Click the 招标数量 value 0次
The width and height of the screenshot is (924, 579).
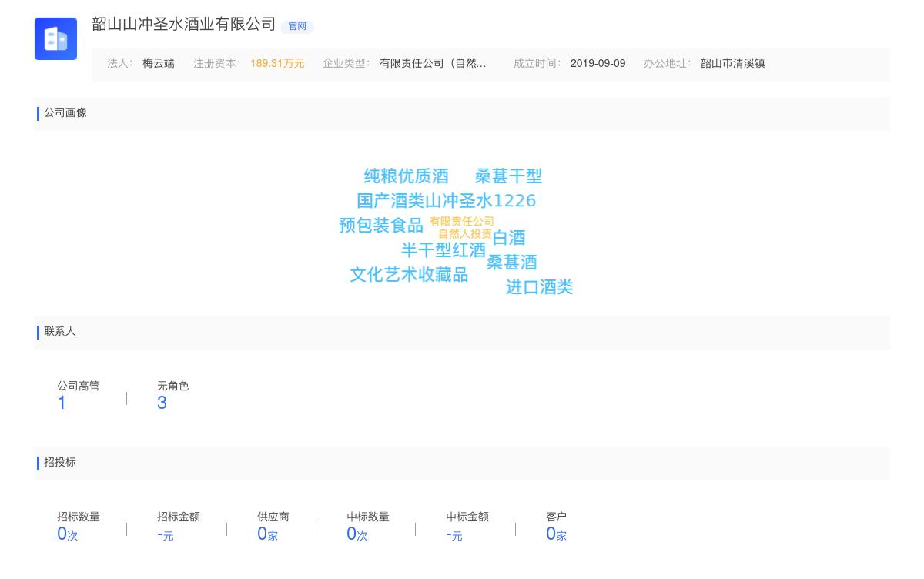(x=67, y=534)
